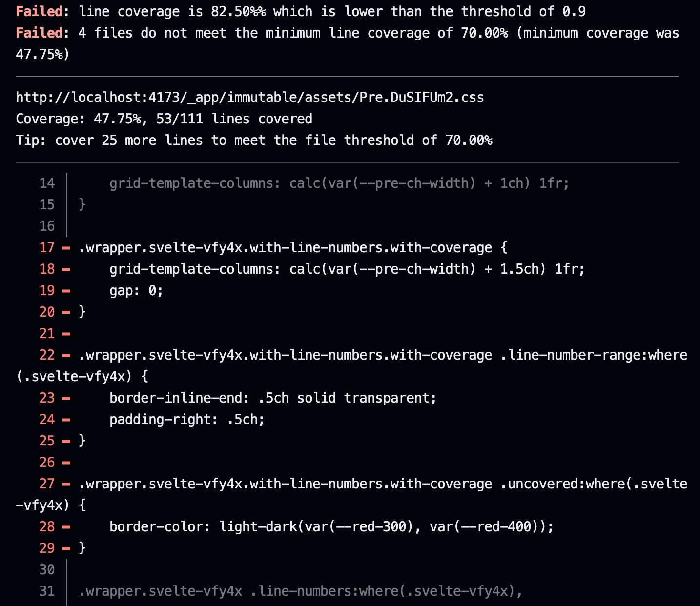Click the red uncovered marker on line 21
The height and width of the screenshot is (606, 700).
pyautogui.click(x=65, y=333)
